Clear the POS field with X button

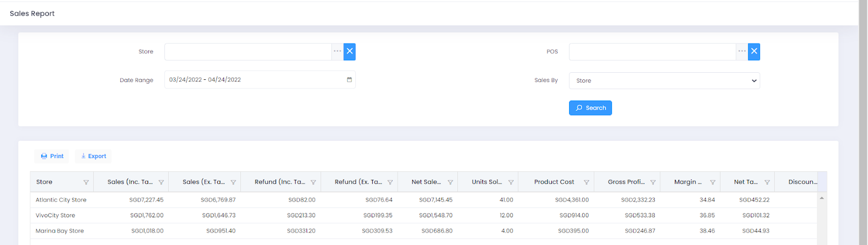(754, 52)
